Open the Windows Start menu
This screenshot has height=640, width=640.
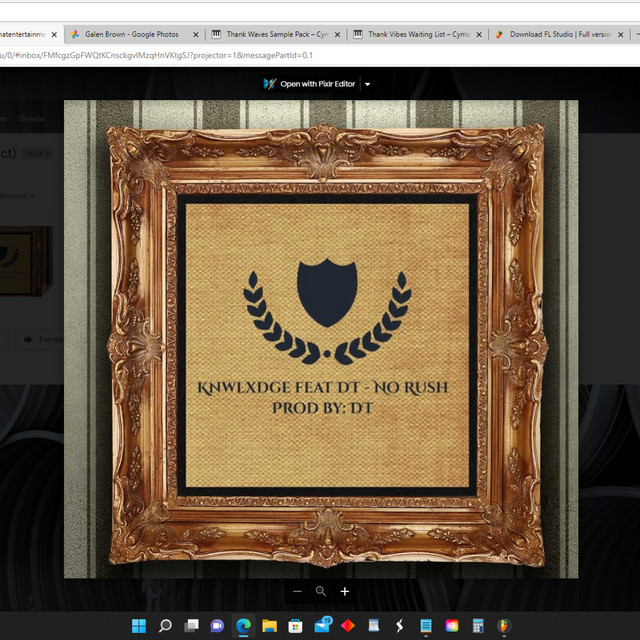(x=138, y=626)
